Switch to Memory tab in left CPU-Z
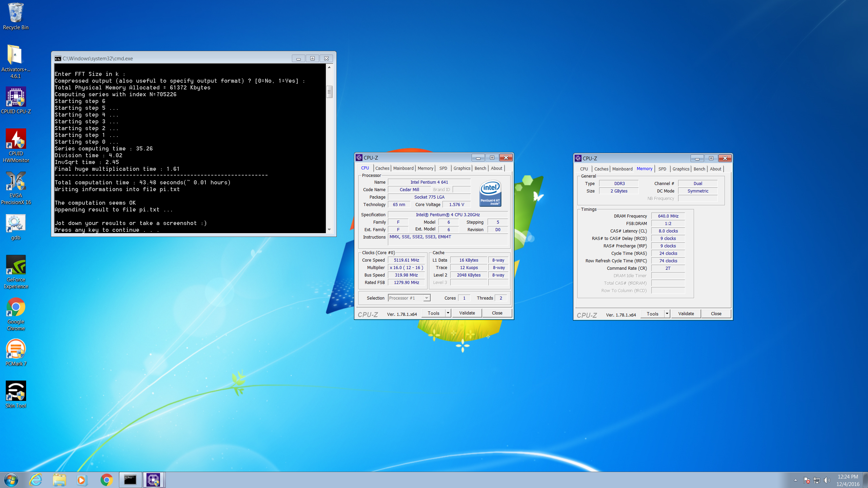868x488 pixels. [x=425, y=168]
